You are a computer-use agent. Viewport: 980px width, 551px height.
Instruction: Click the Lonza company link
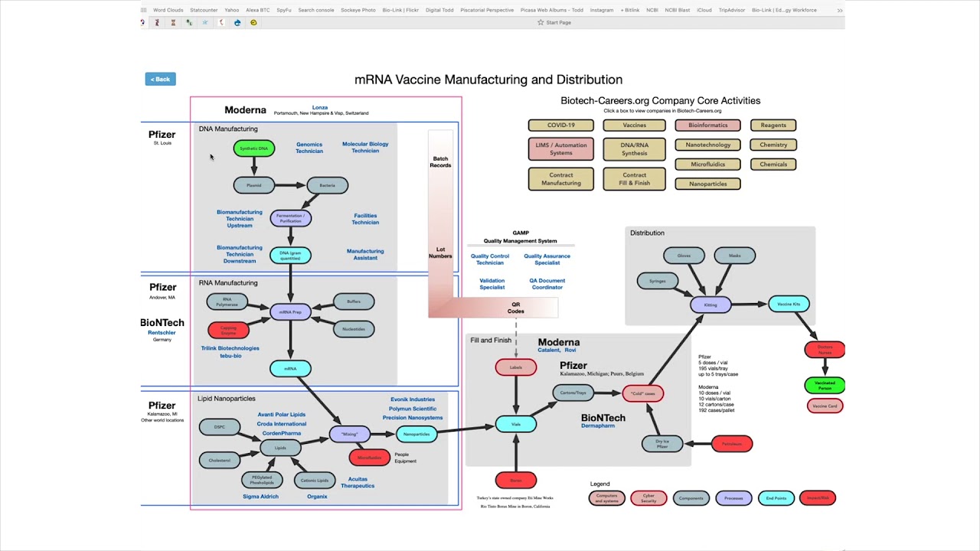click(x=320, y=108)
